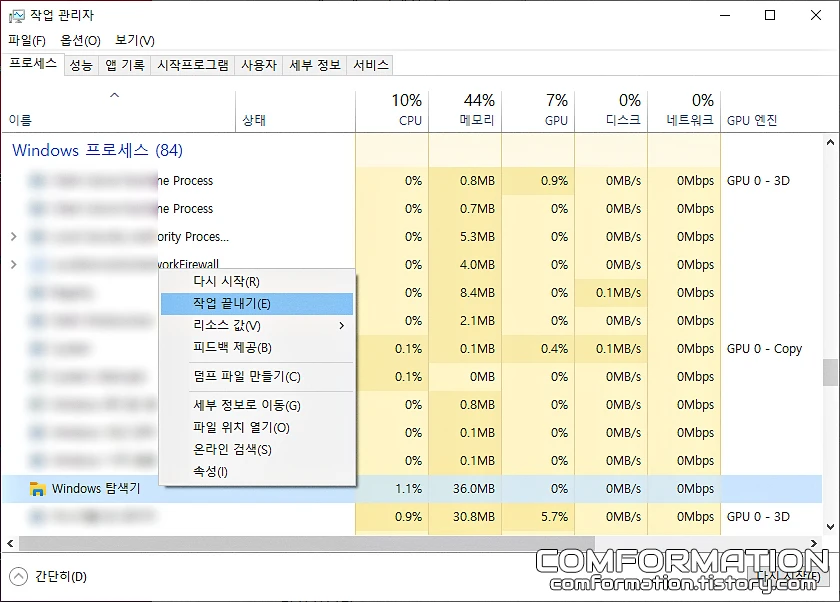The width and height of the screenshot is (840, 602).
Task: Maximize the 작업 관리자 window
Action: point(770,15)
